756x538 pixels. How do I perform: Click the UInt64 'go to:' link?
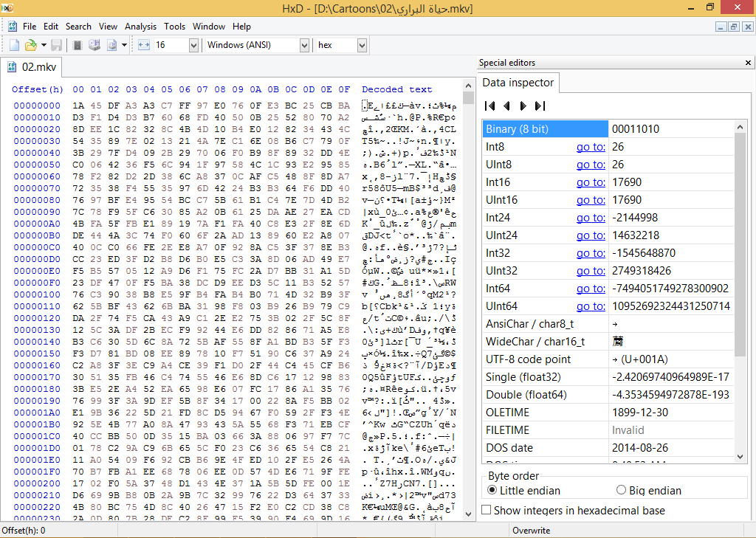[x=591, y=306]
